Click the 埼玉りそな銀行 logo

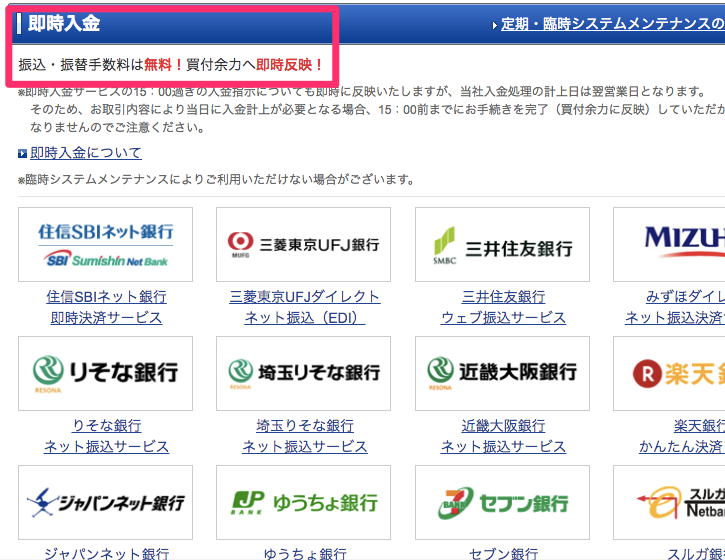[303, 373]
